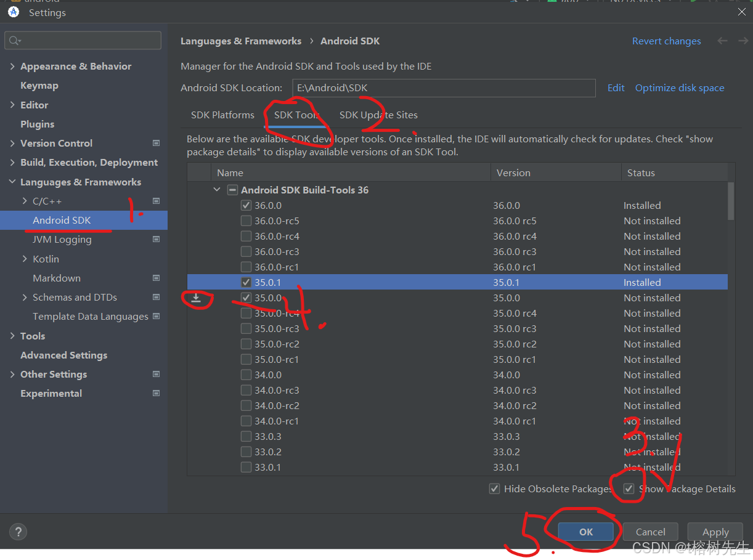This screenshot has height=560, width=753.
Task: Click the OK button
Action: click(x=586, y=532)
